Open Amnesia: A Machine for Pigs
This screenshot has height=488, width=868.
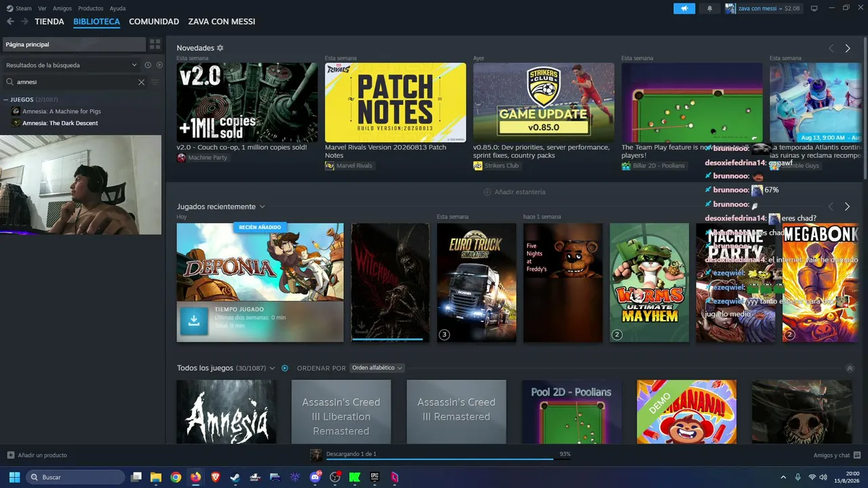coord(62,111)
